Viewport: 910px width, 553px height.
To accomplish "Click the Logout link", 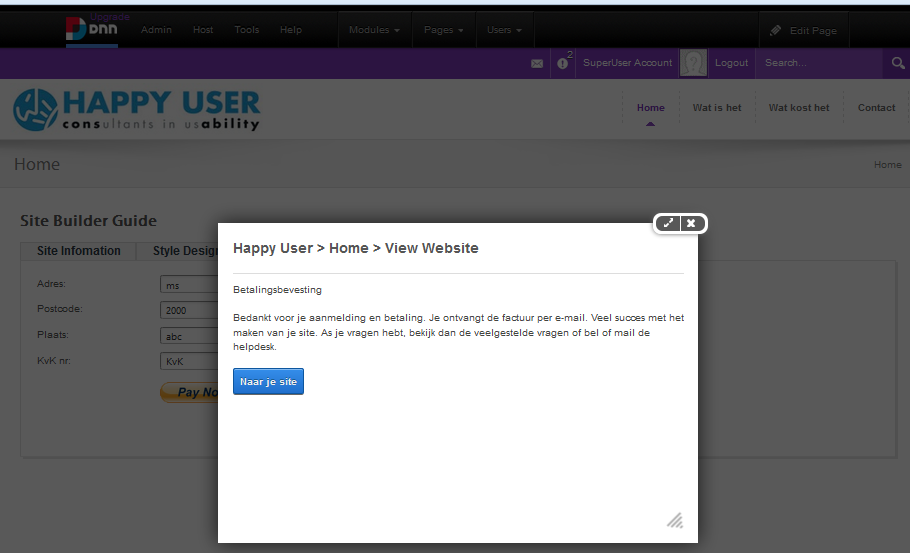I will [731, 63].
